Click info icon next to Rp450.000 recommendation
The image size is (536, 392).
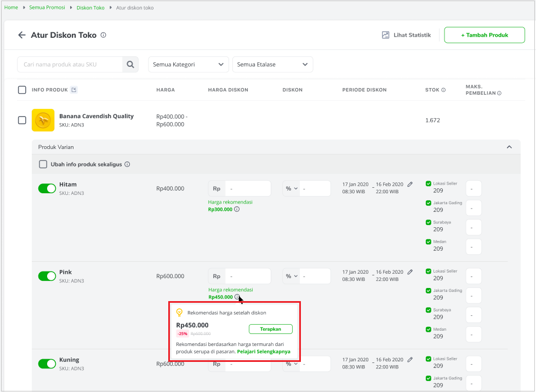[237, 297]
